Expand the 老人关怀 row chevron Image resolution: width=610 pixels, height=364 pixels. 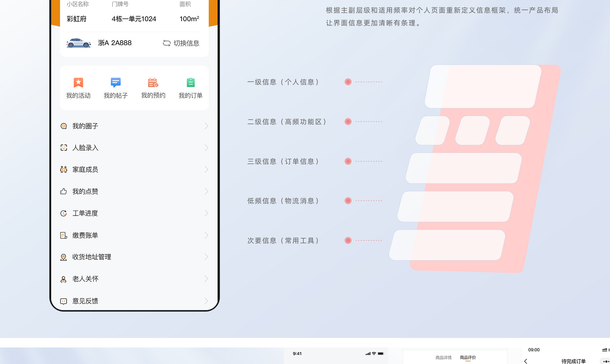[x=206, y=279]
